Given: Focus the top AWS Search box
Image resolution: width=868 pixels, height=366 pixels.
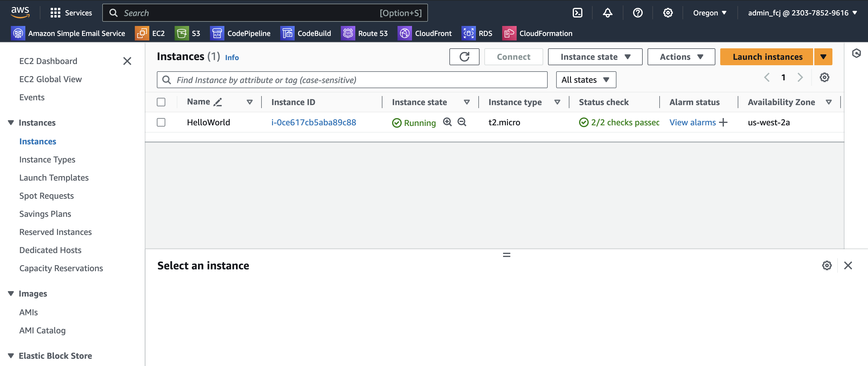Looking at the screenshot, I should point(265,13).
